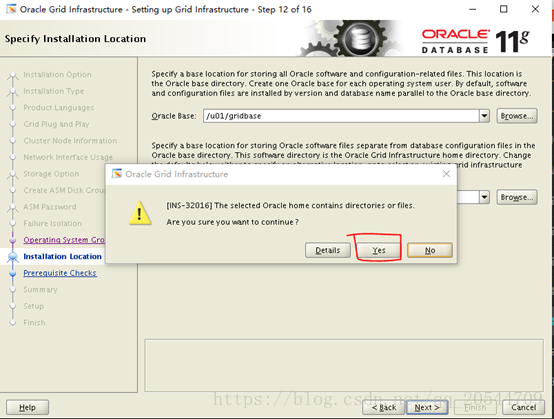Confirm by clicking Yes in the dialog
This screenshot has height=419, width=554.
click(x=378, y=250)
